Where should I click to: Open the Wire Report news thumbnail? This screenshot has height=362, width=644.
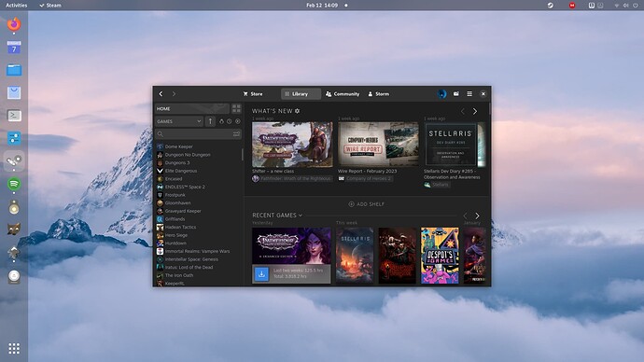(378, 144)
